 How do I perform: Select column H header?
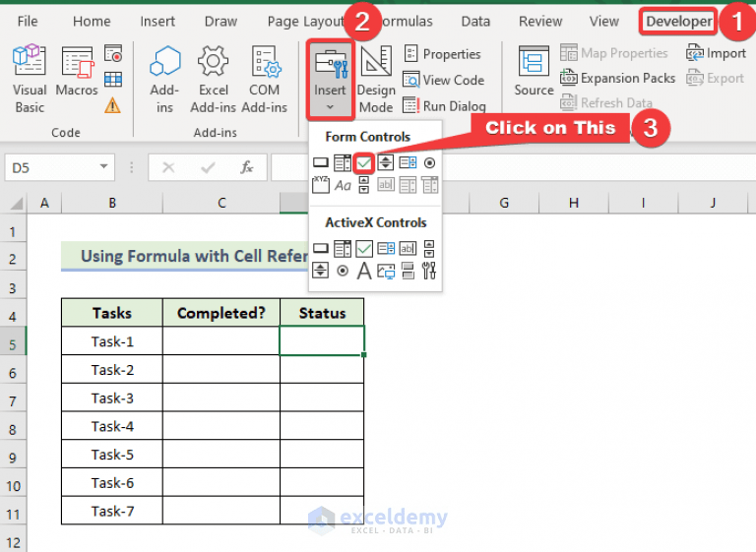(574, 203)
